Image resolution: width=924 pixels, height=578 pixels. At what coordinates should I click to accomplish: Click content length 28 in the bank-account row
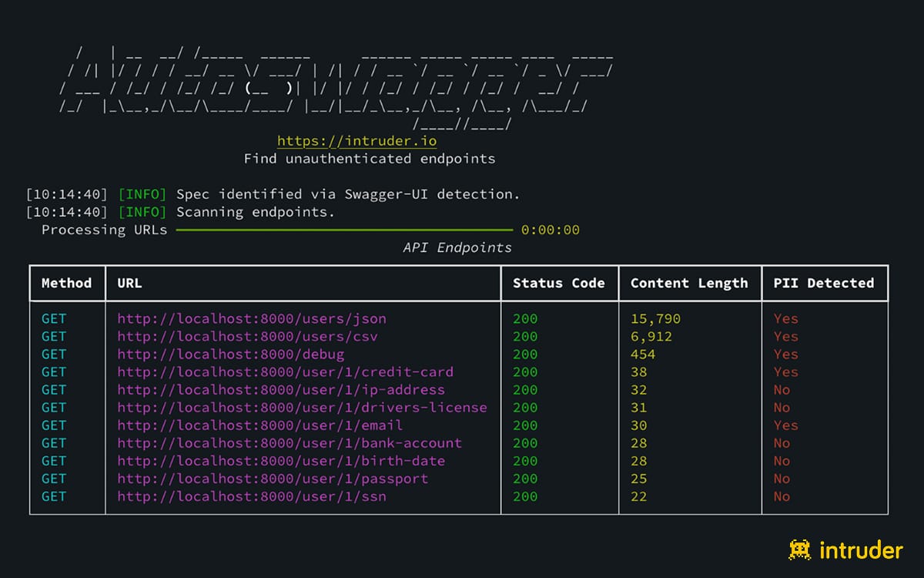click(639, 442)
